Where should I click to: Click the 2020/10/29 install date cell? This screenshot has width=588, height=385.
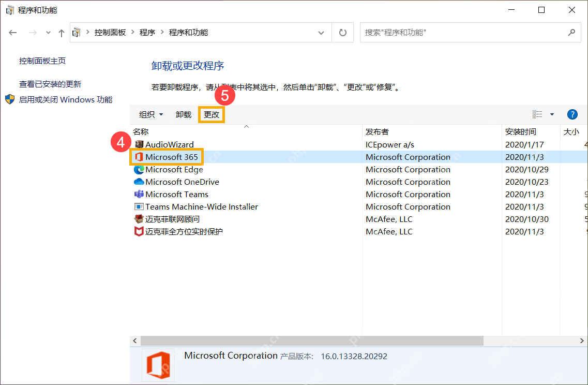point(527,170)
